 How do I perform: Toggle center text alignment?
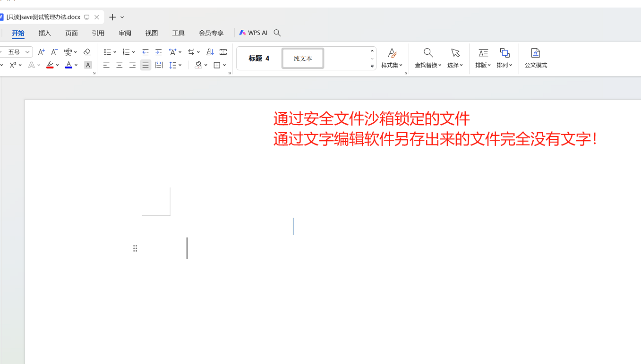click(x=120, y=65)
